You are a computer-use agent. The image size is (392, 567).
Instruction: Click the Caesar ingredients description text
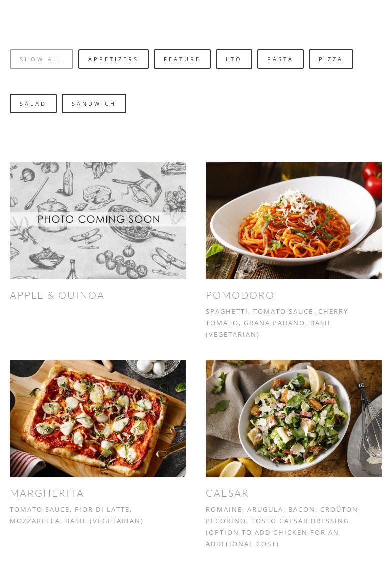(283, 527)
